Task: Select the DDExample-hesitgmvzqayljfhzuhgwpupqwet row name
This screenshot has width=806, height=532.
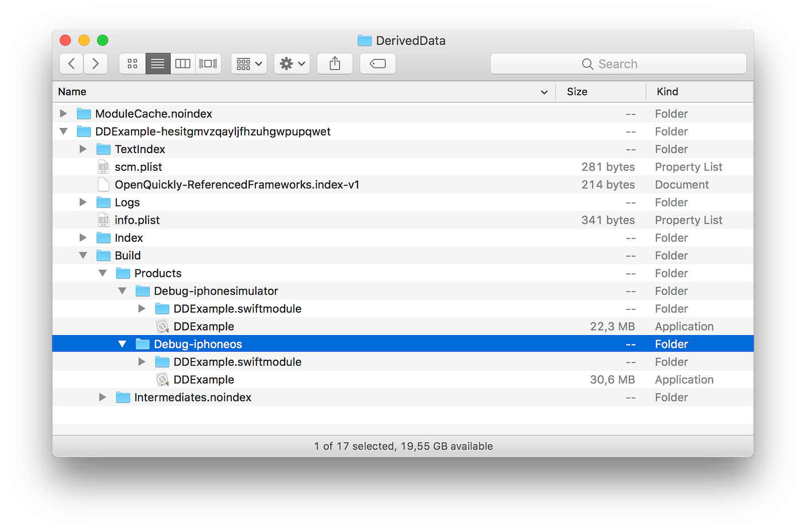Action: (x=213, y=131)
